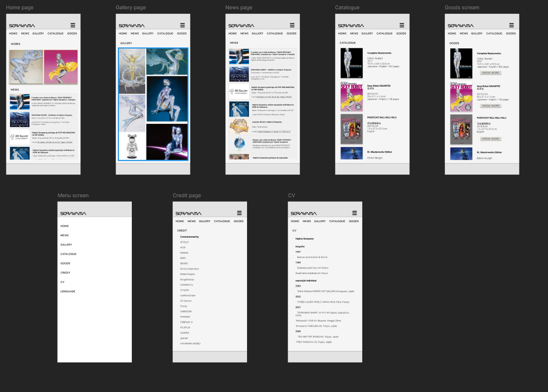Click AUDI link in the Credit page list
This screenshot has width=548, height=392.
(x=183, y=247)
